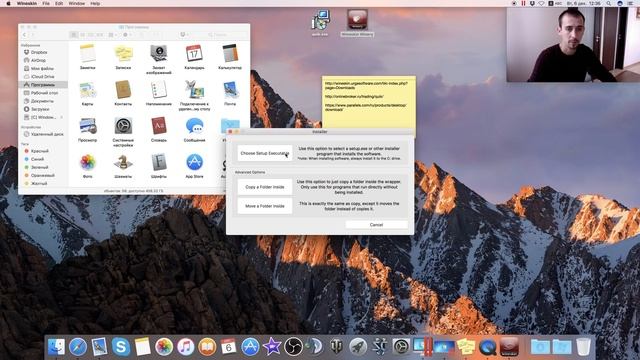
Task: Open Календарь app in Finder window
Action: [x=194, y=57]
